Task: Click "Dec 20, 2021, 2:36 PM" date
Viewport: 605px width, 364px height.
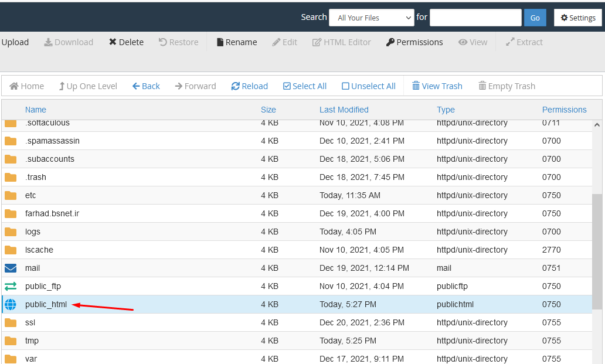Action: 362,322
